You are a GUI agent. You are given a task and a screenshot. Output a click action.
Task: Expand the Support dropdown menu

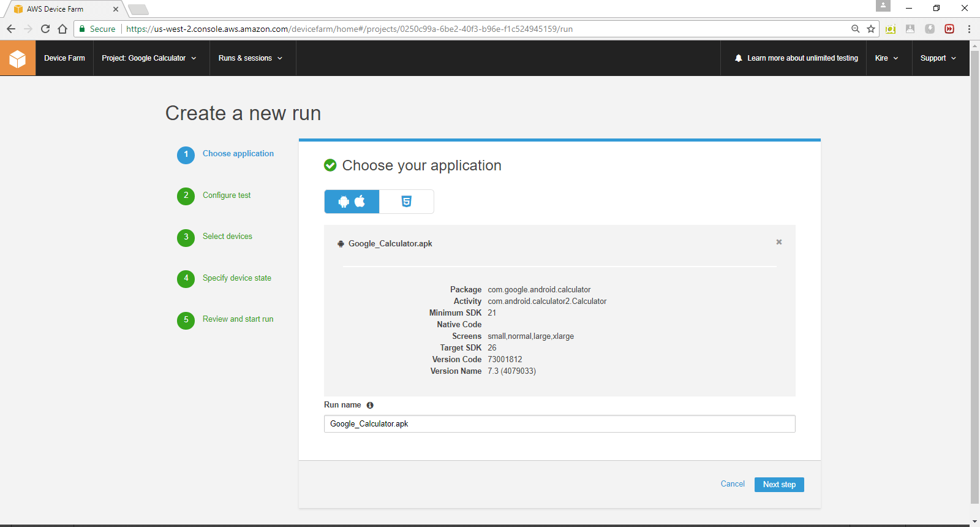tap(938, 58)
